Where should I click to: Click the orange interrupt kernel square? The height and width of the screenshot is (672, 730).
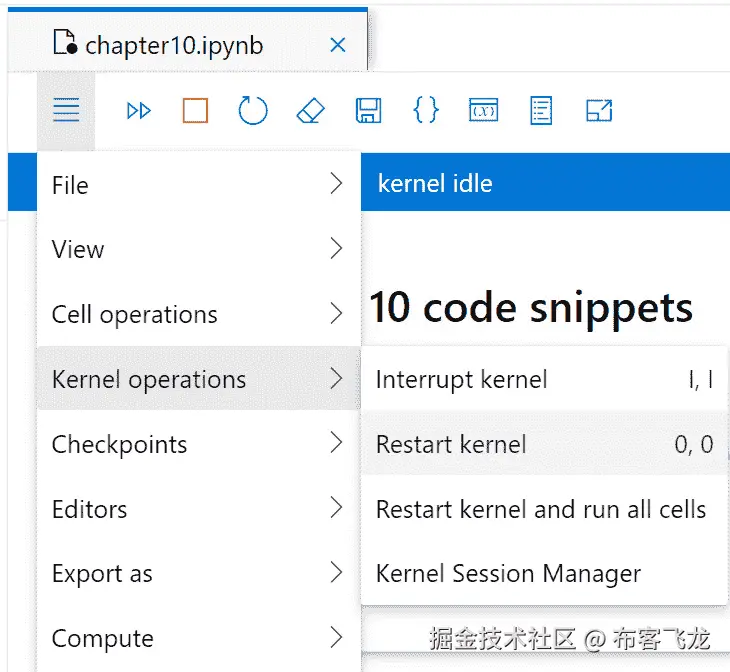click(x=195, y=110)
